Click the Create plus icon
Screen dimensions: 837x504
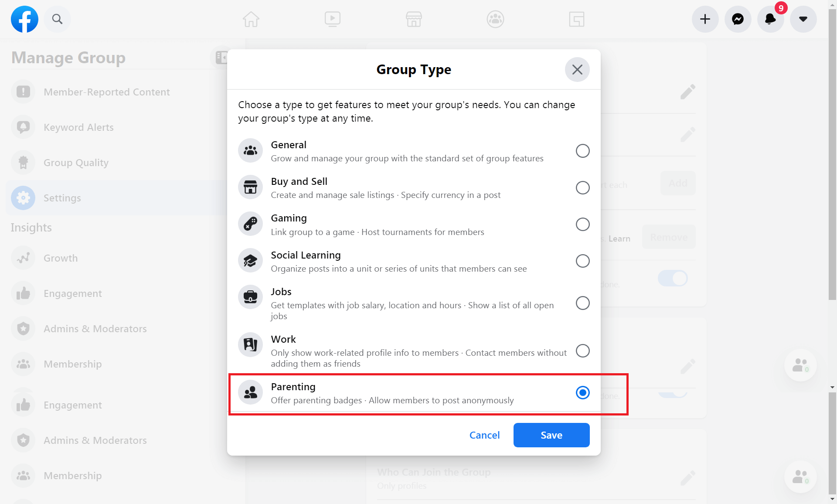point(705,19)
